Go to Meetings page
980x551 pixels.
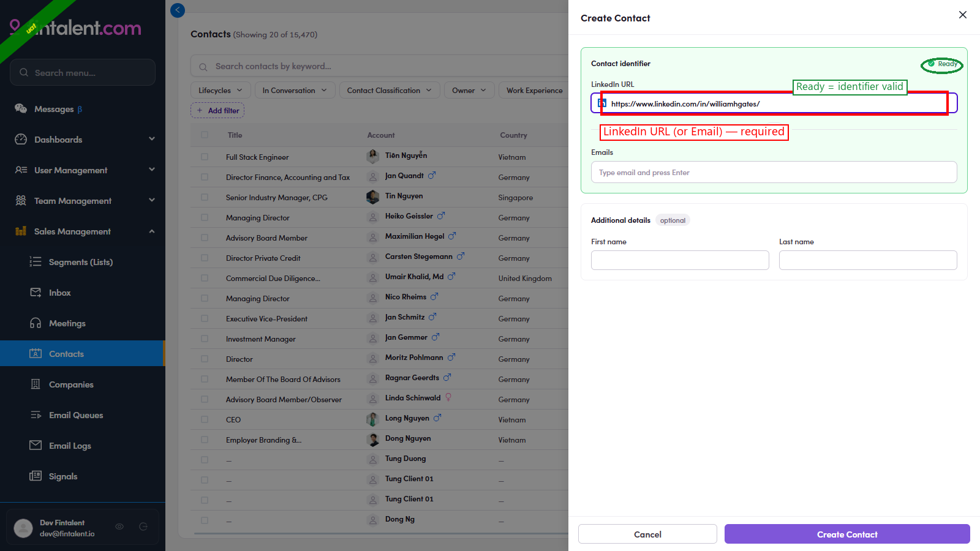[x=67, y=323]
